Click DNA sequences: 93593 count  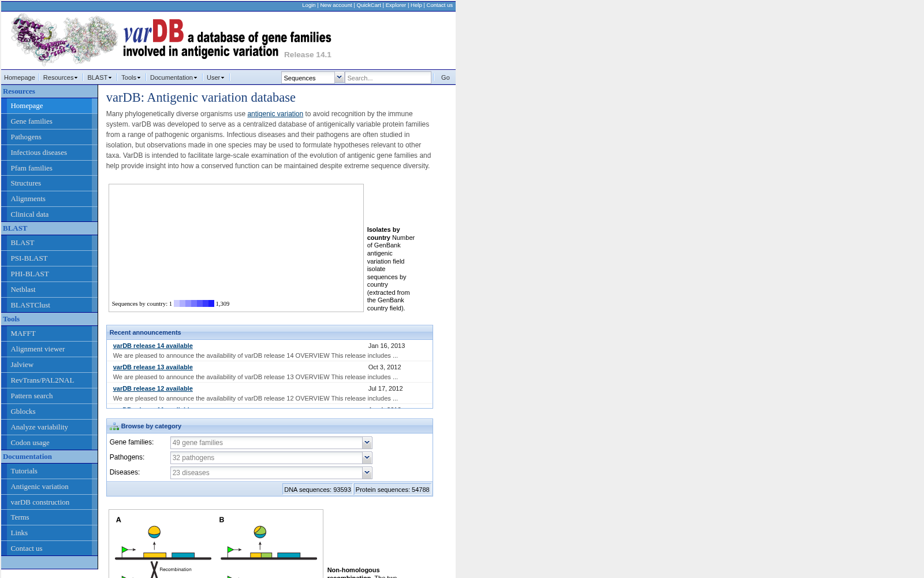point(318,490)
